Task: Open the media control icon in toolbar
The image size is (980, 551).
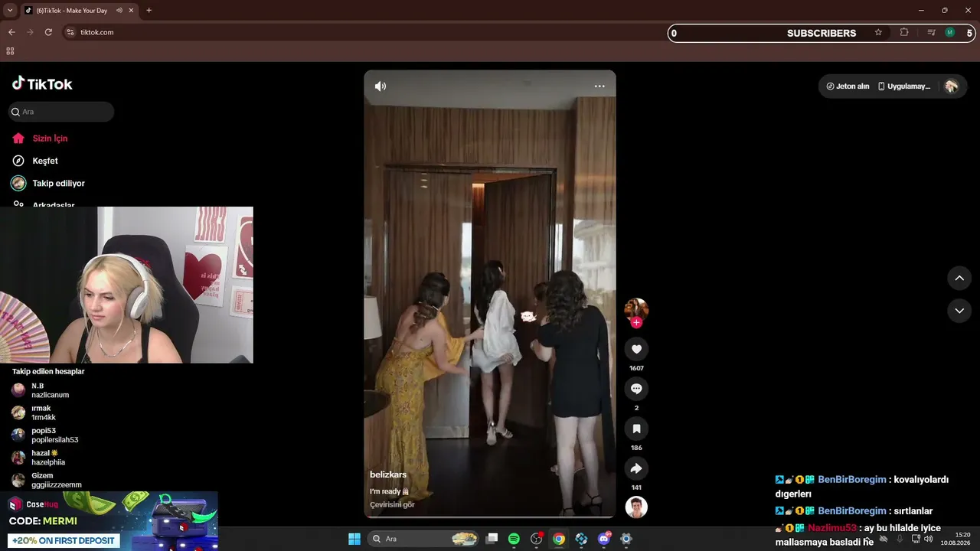Action: tap(931, 32)
